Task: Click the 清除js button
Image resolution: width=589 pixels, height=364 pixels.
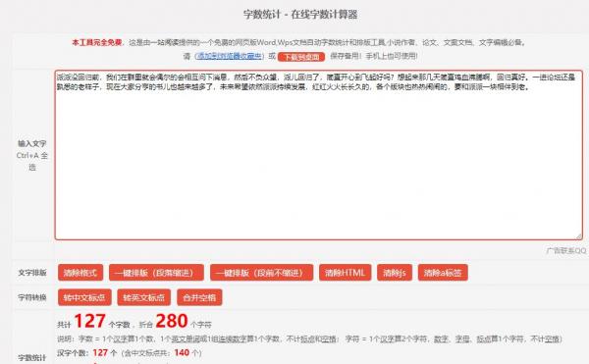Action: pos(395,273)
